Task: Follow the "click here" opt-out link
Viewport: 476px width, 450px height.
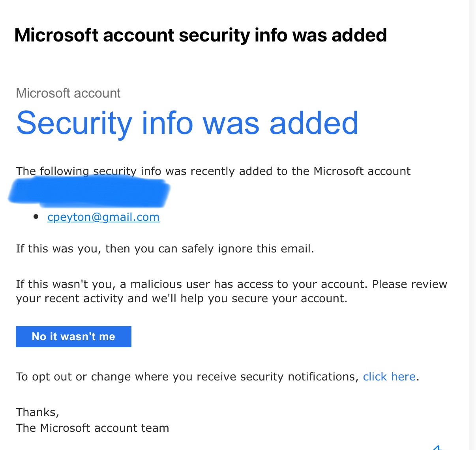Action: (x=389, y=377)
